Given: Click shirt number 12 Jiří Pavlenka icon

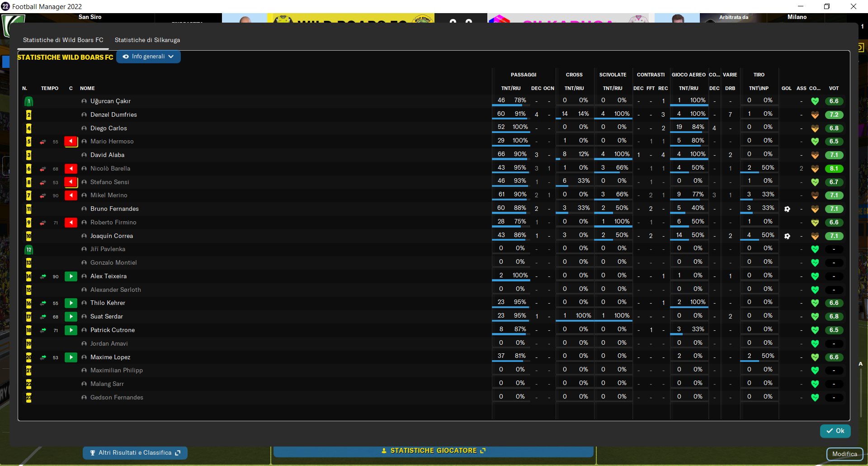Looking at the screenshot, I should tap(28, 249).
